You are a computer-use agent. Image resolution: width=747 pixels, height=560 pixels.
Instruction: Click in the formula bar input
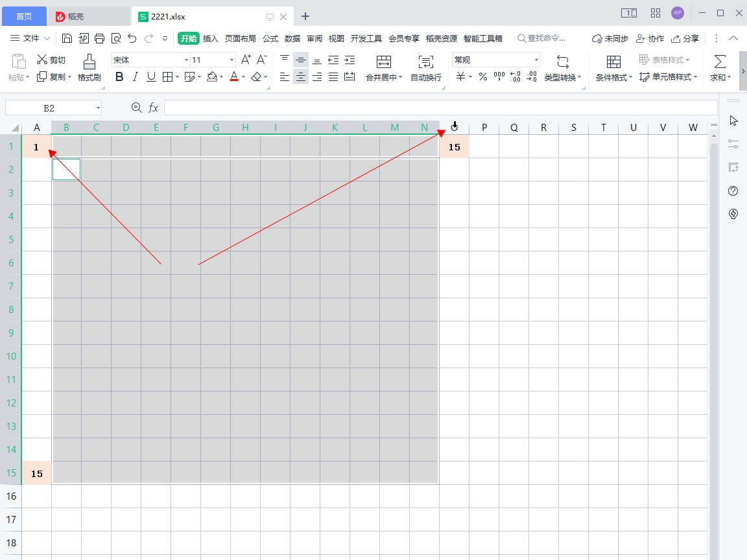(x=440, y=108)
